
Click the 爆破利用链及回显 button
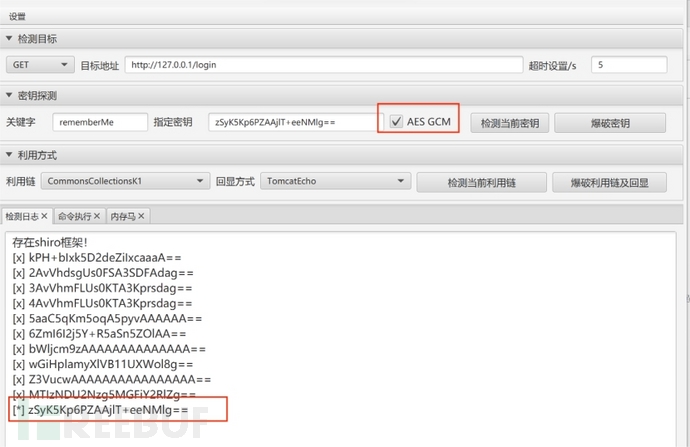click(609, 183)
